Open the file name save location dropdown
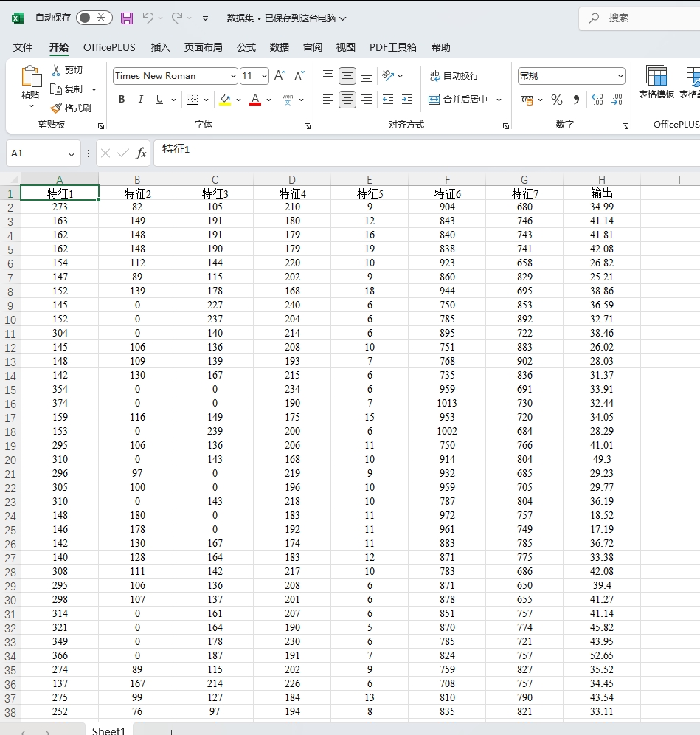The height and width of the screenshot is (735, 700). (342, 18)
